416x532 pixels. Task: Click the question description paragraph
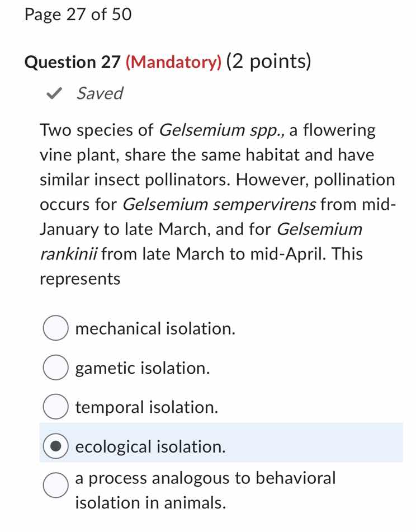tap(212, 204)
